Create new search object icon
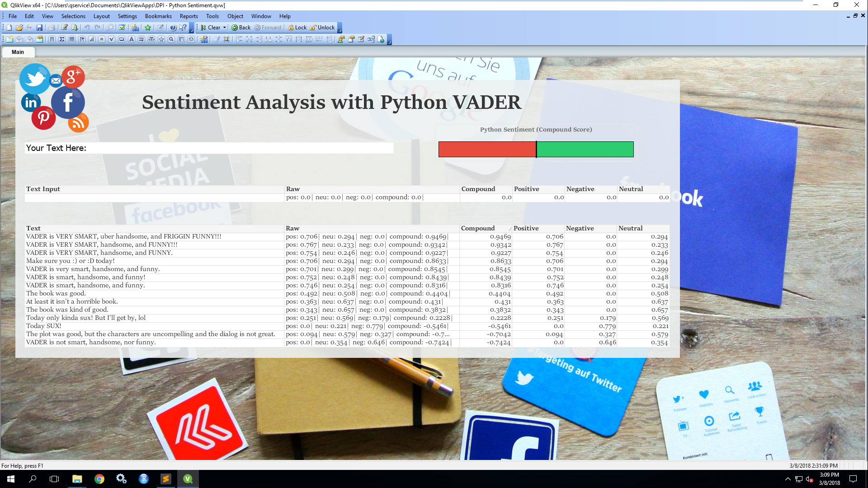The width and height of the screenshot is (868, 488). [x=171, y=39]
